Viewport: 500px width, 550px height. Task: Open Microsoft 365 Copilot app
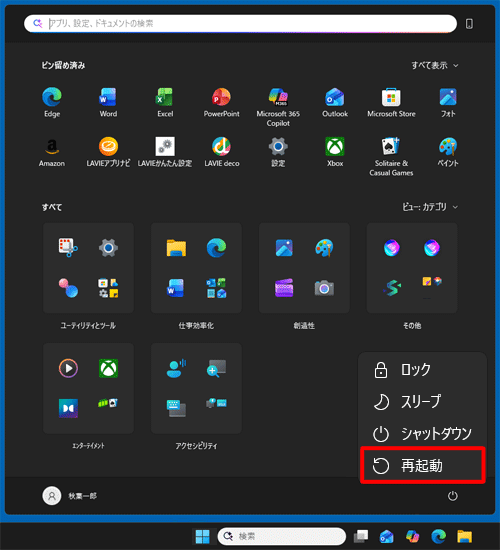pos(278,107)
